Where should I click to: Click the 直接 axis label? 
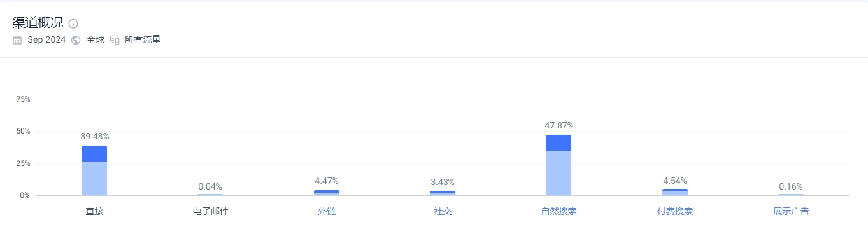(94, 211)
